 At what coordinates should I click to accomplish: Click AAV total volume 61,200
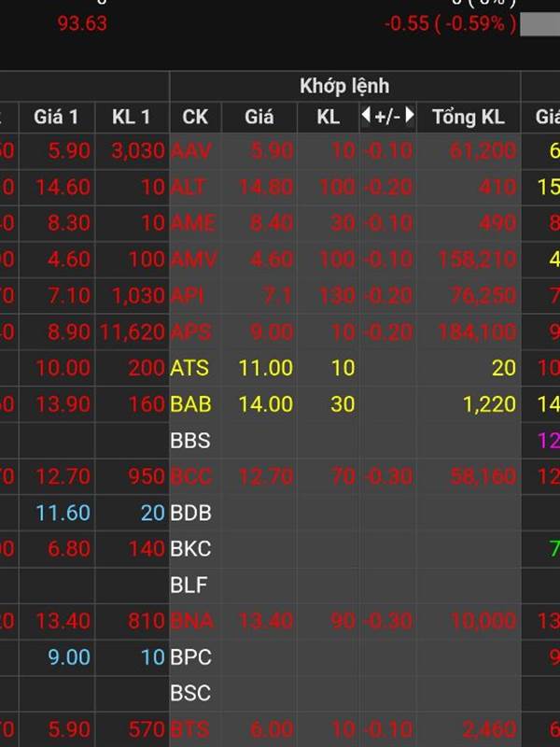483,151
